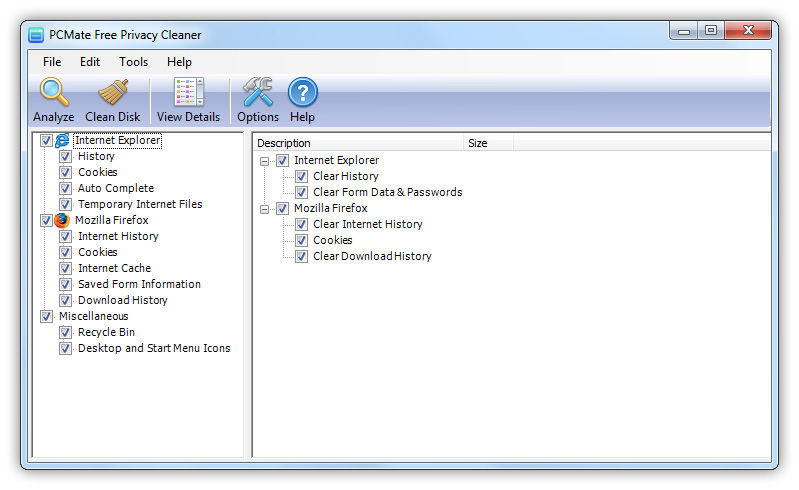Open Options tools icon
Image resolution: width=799 pixels, height=490 pixels.
point(258,93)
